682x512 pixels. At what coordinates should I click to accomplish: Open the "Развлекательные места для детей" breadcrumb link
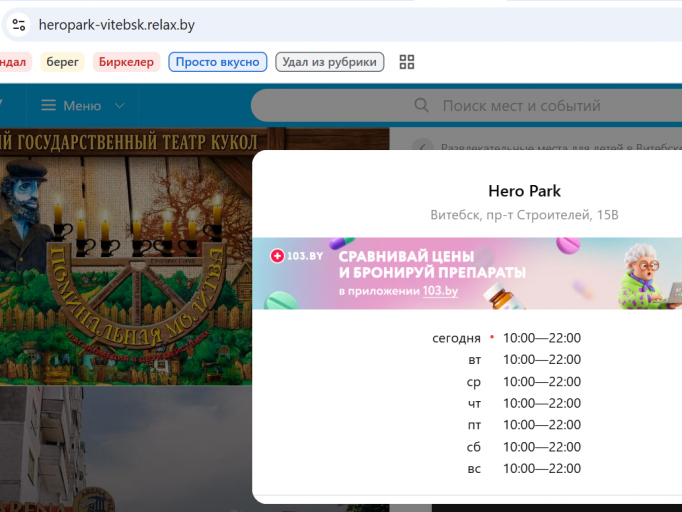tap(561, 147)
